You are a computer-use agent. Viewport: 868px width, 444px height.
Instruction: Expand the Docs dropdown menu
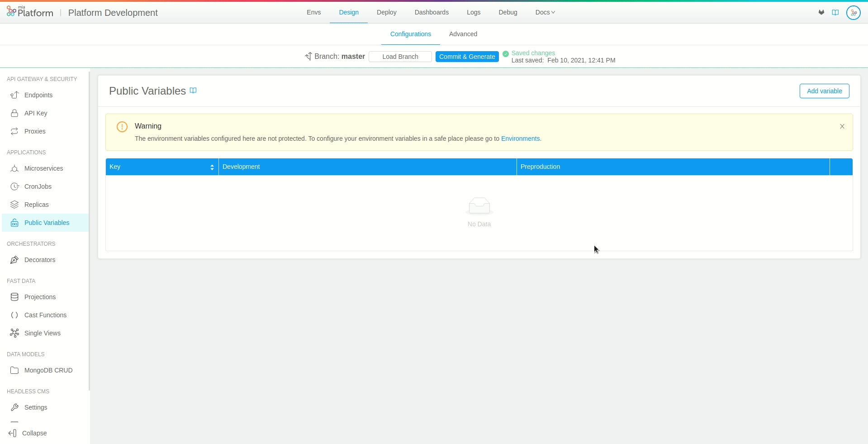pos(545,12)
